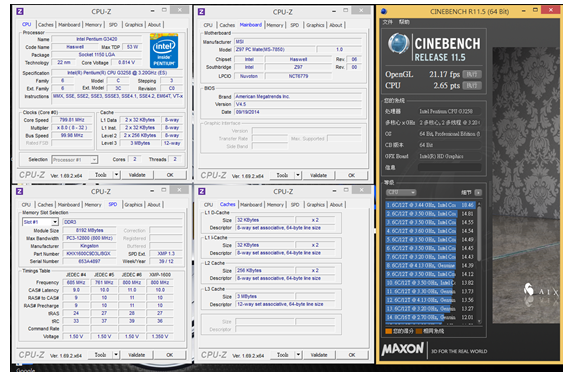Open Caches tab in top-left CPU-Z window
565x372 pixels.
click(x=46, y=25)
